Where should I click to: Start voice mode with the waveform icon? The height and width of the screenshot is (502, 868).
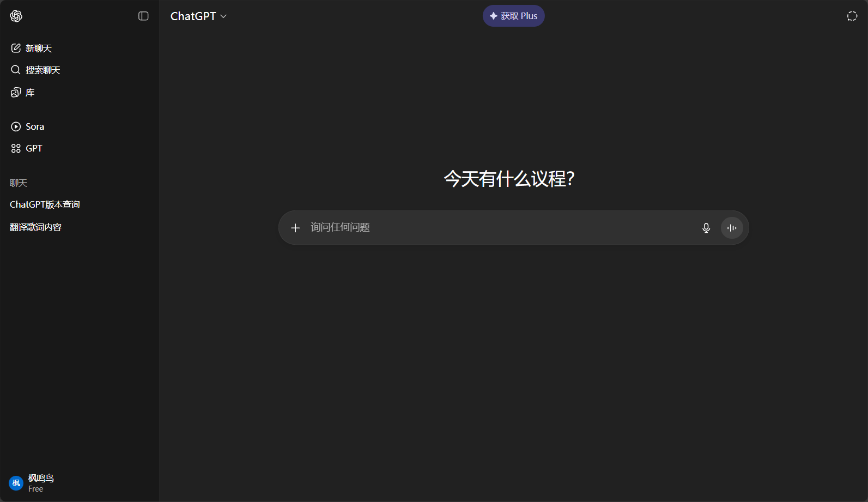point(732,228)
